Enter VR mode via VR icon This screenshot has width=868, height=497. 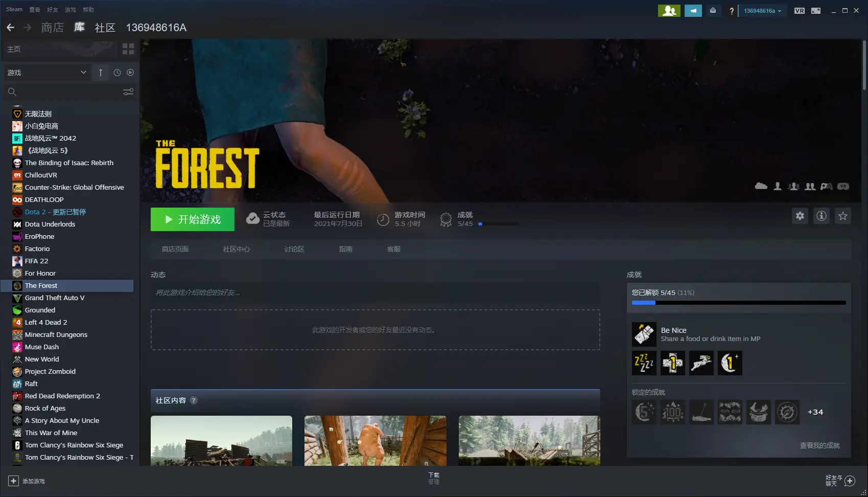coord(800,11)
